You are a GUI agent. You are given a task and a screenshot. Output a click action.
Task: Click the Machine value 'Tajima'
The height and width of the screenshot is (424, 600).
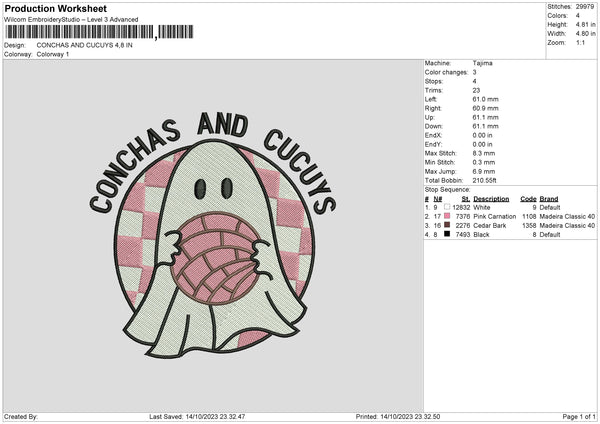(482, 63)
